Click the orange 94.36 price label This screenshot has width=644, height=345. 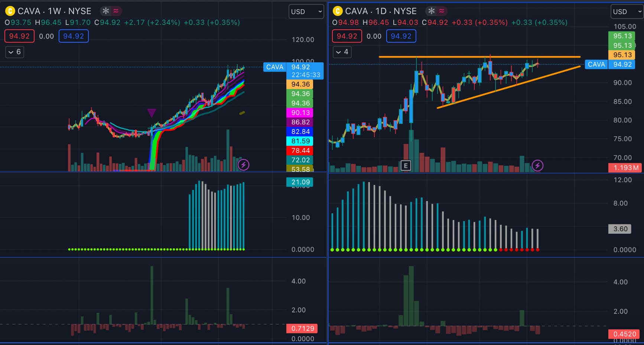(300, 84)
